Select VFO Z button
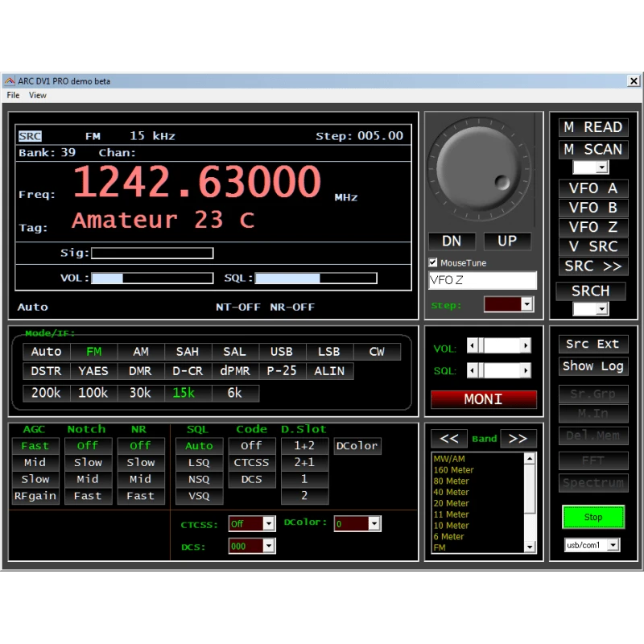Viewport: 644px width, 644px height. [x=593, y=227]
